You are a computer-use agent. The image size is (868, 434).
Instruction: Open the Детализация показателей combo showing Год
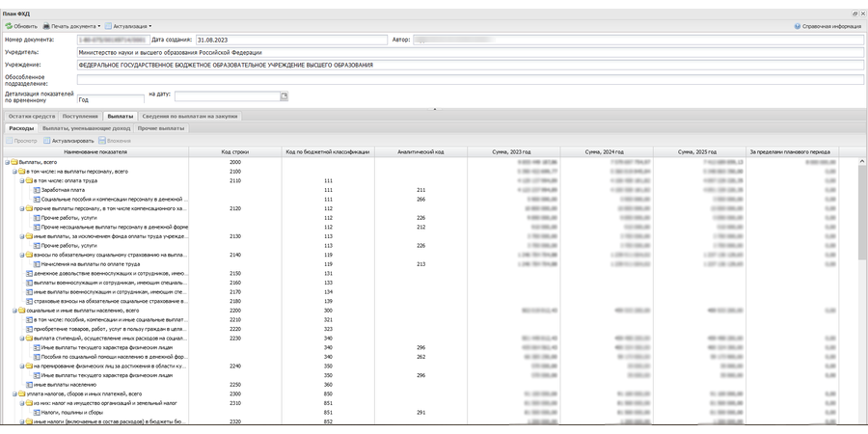tap(111, 99)
